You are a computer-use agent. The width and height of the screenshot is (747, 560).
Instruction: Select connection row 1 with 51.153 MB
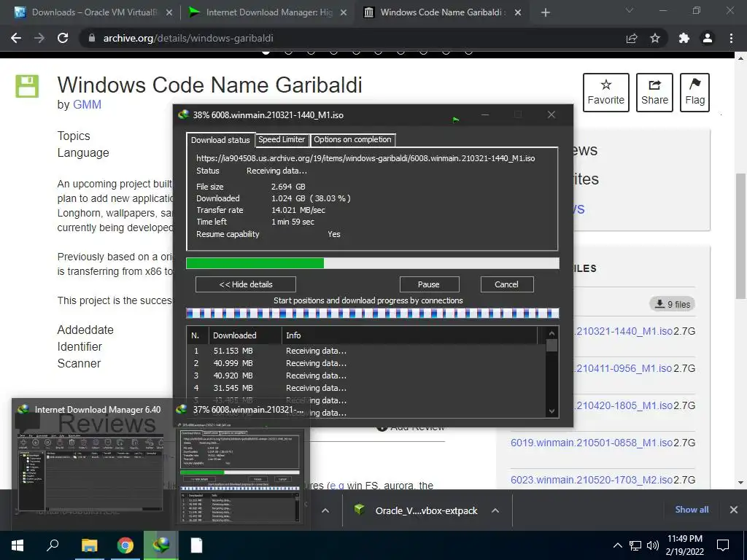coord(366,351)
